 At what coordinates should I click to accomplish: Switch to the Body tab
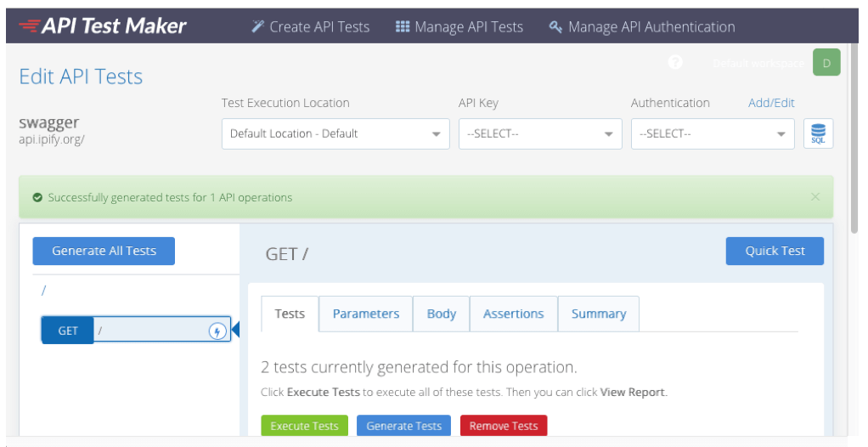click(x=441, y=314)
